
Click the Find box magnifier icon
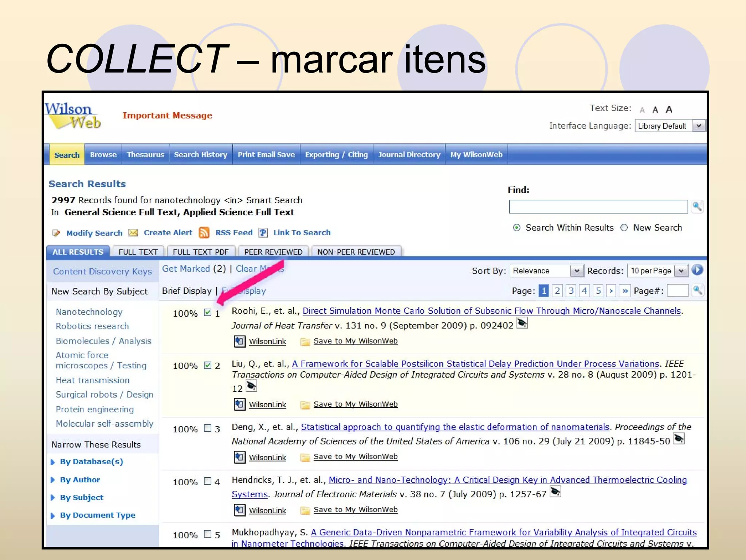pos(697,207)
